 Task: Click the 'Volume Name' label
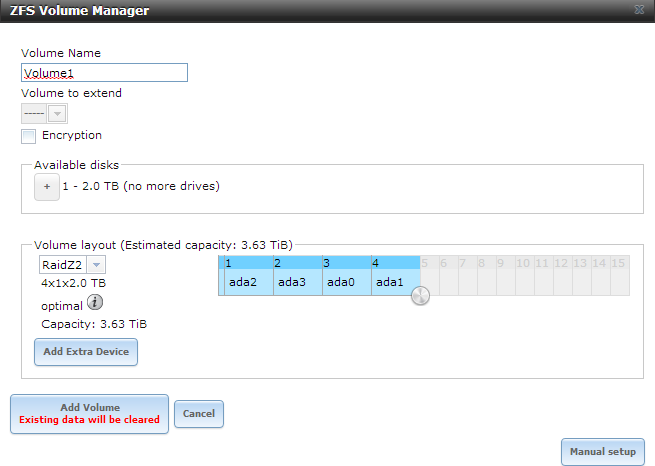(61, 53)
